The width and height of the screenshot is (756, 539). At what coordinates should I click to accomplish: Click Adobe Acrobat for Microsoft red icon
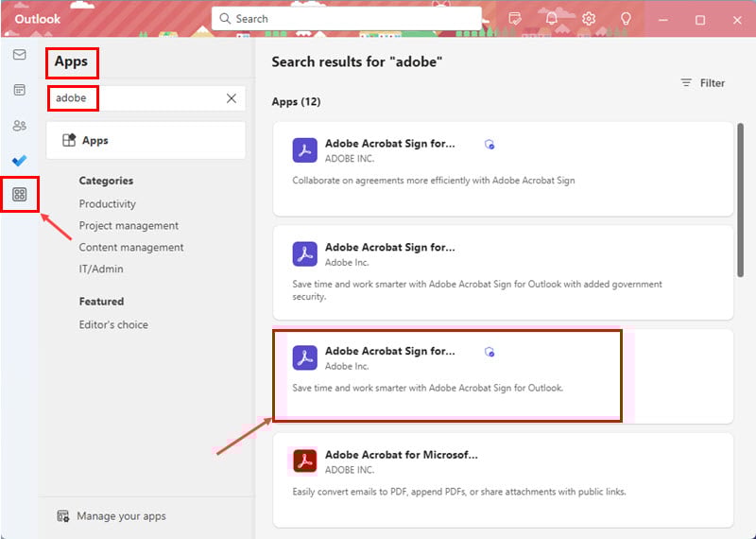point(304,461)
